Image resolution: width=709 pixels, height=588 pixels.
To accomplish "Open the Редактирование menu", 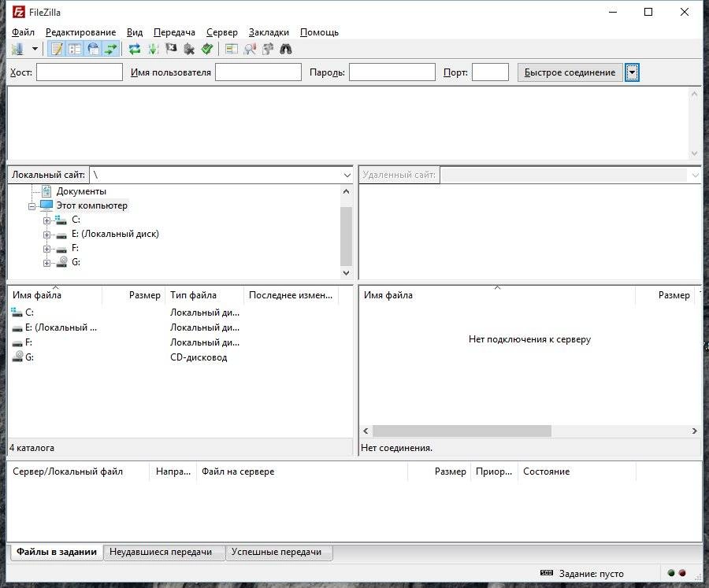I will (81, 32).
